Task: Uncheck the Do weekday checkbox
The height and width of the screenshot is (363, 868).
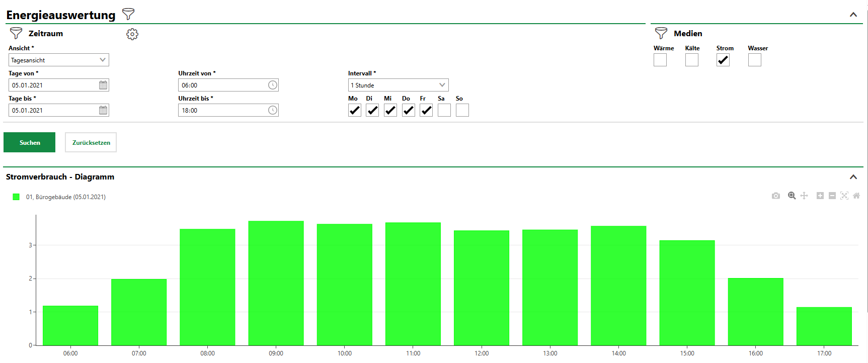Action: (x=409, y=110)
